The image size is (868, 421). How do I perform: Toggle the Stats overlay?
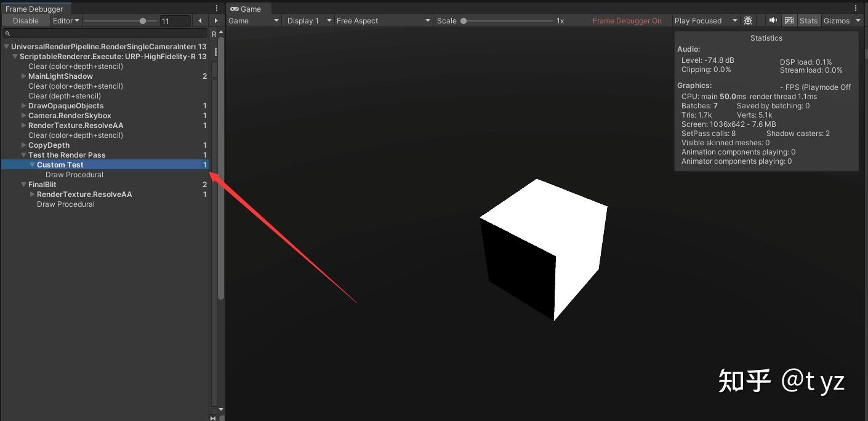pyautogui.click(x=808, y=20)
